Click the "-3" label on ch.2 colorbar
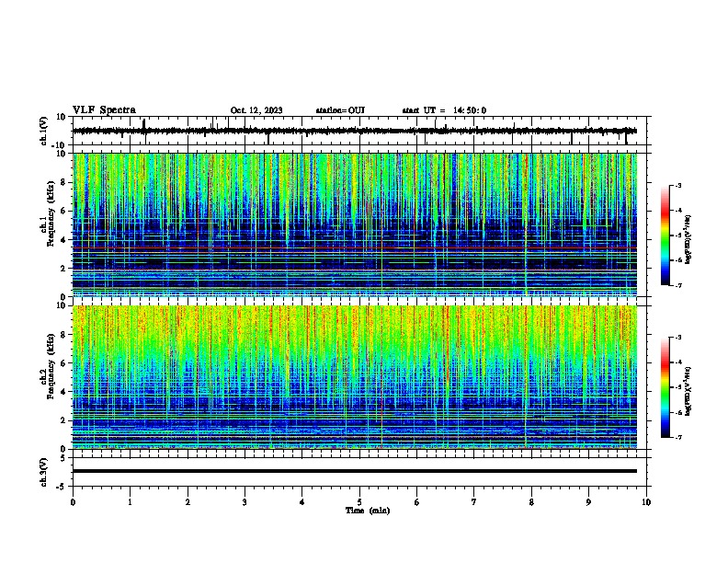The height and width of the screenshot is (563, 728). coord(678,338)
